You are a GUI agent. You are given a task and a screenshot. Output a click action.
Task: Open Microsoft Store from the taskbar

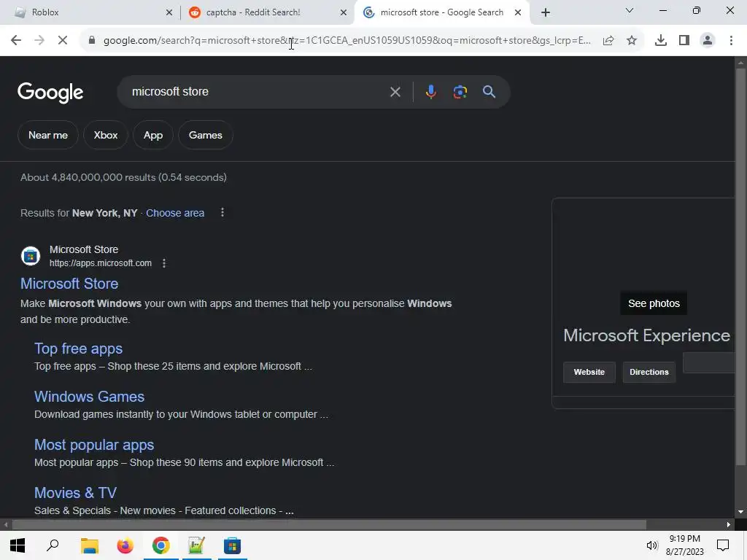pyautogui.click(x=233, y=545)
